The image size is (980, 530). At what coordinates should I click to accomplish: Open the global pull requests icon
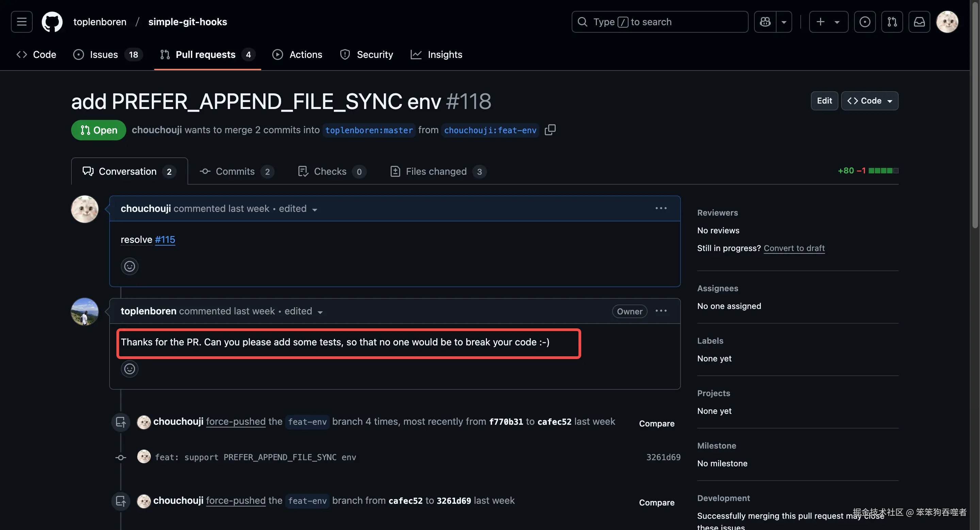pyautogui.click(x=892, y=22)
